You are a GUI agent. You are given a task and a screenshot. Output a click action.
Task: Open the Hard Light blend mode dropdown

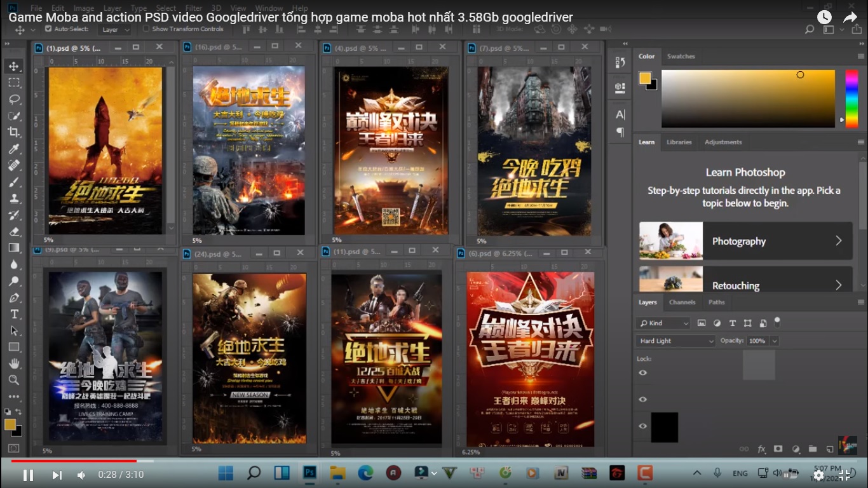[675, 341]
